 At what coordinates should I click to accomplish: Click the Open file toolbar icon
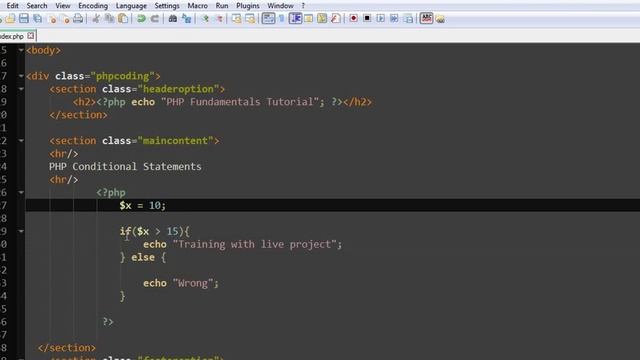(10, 18)
